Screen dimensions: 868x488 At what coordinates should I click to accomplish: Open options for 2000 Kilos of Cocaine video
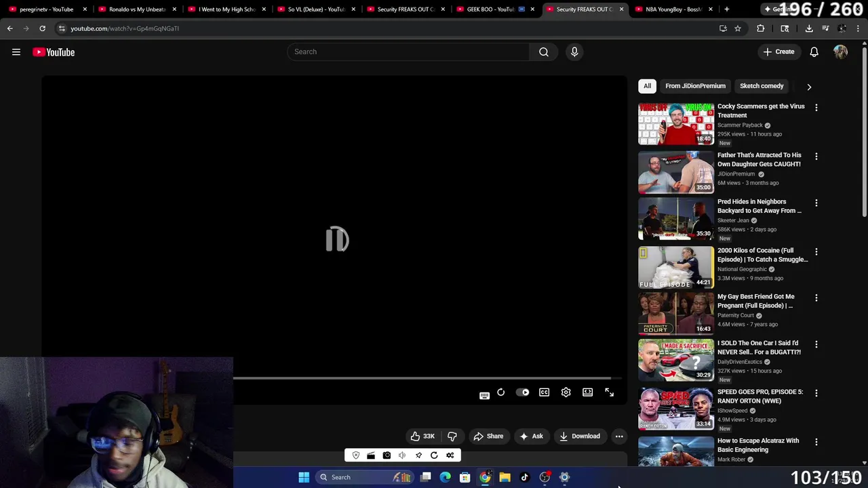(816, 251)
